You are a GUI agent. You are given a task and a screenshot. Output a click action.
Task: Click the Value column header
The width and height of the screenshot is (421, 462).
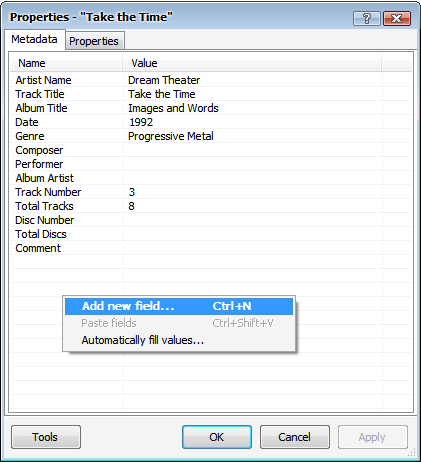pyautogui.click(x=252, y=63)
